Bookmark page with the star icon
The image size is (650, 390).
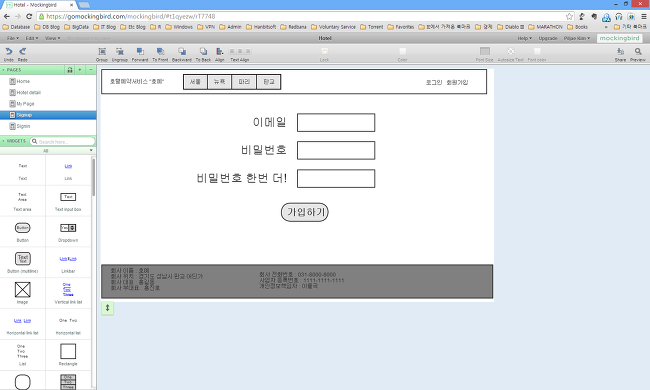(x=569, y=17)
